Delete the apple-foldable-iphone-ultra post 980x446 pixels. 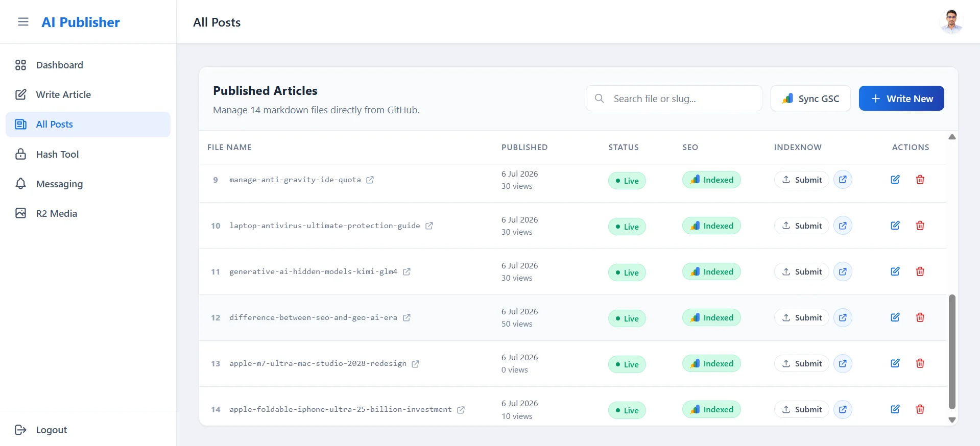[920, 409]
